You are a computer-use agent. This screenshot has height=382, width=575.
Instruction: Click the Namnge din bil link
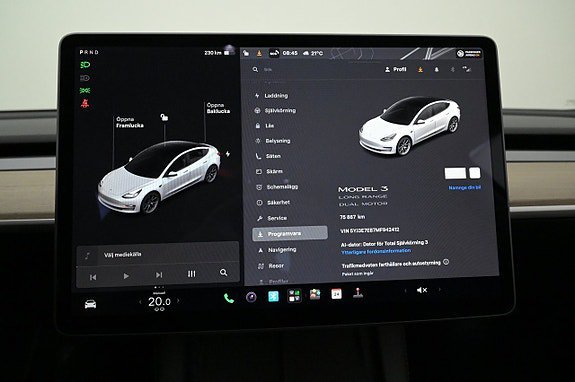coord(464,188)
